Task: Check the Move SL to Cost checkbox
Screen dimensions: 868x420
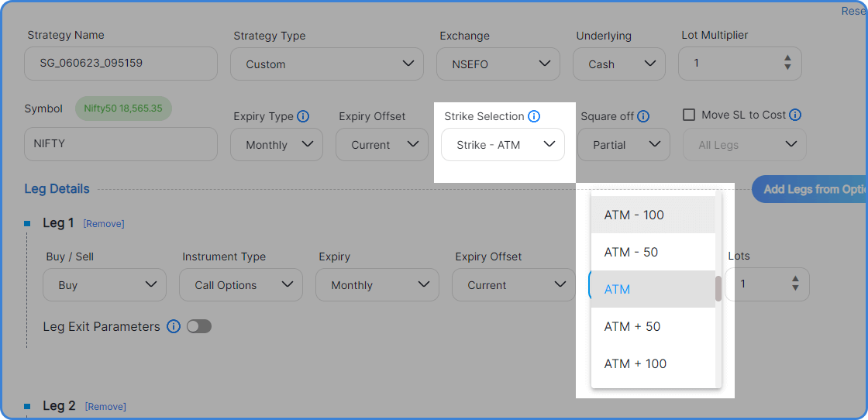Action: click(689, 115)
